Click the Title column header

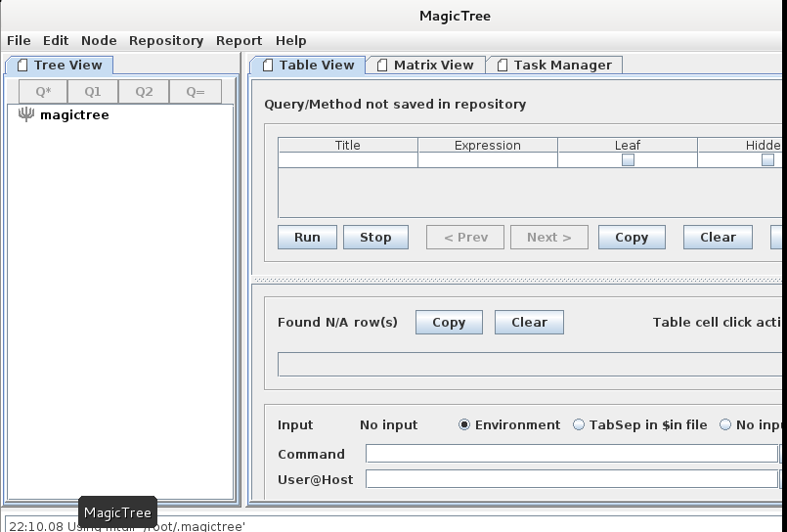pyautogui.click(x=348, y=145)
